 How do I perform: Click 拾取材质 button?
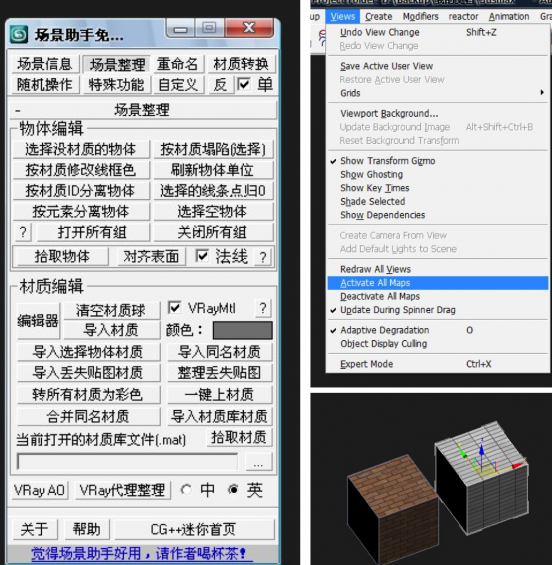239,437
